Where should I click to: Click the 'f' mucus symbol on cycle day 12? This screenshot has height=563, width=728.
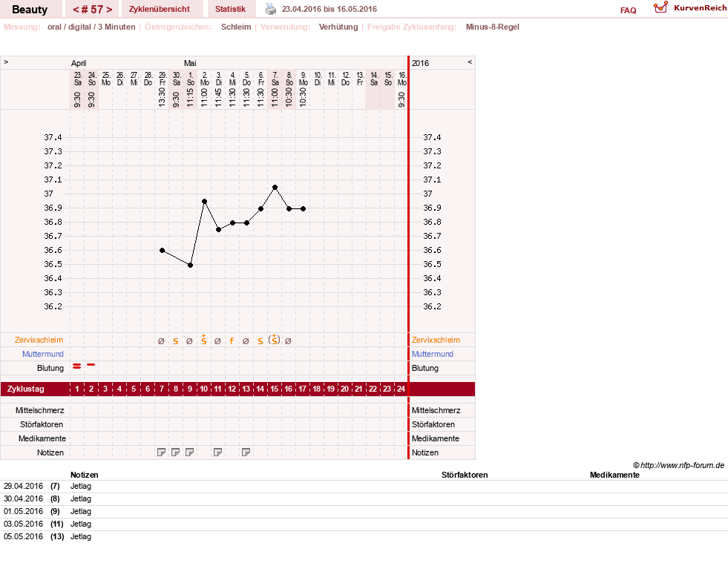(232, 341)
